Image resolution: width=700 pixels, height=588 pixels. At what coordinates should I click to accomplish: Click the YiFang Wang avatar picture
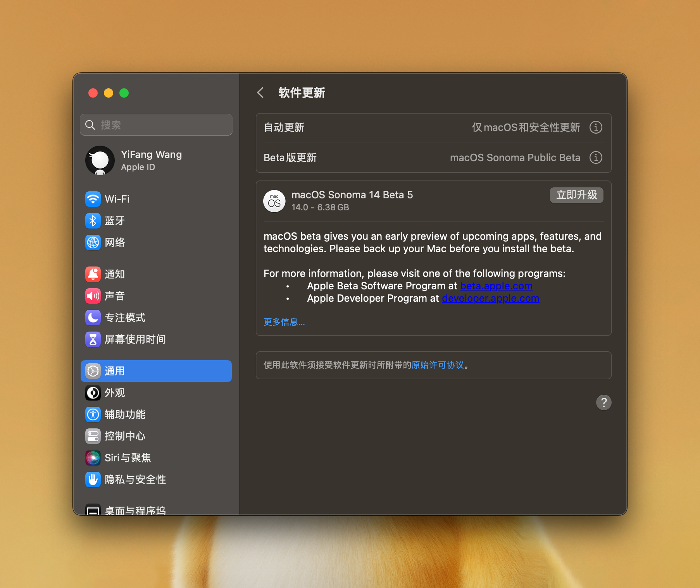[x=100, y=160]
